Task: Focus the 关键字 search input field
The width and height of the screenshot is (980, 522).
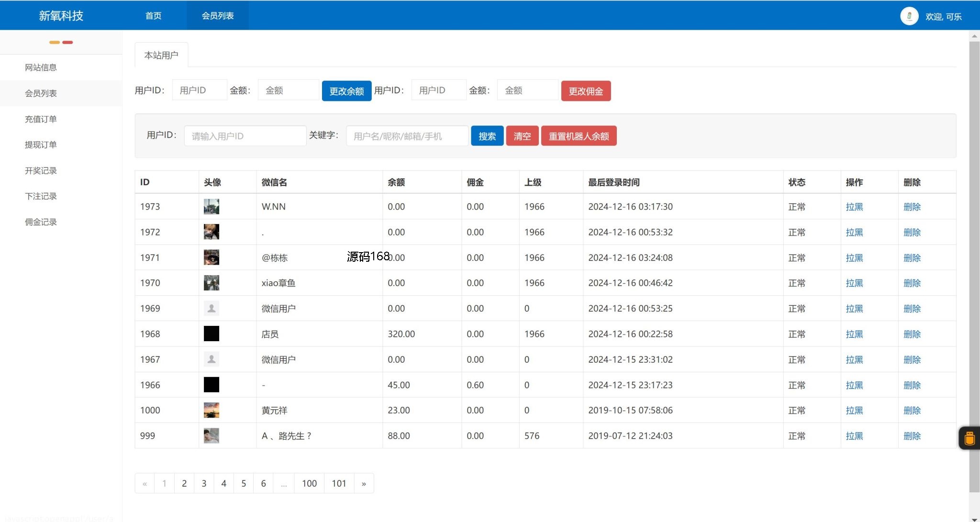Action: (x=407, y=136)
